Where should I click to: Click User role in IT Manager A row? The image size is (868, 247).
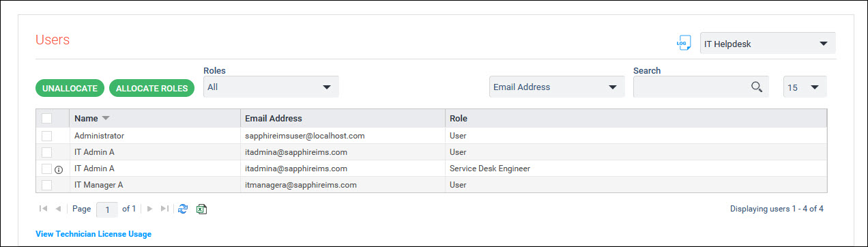tap(636, 185)
